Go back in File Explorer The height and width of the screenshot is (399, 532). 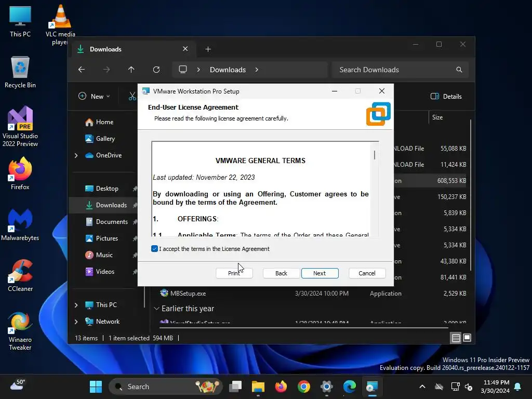click(x=82, y=70)
